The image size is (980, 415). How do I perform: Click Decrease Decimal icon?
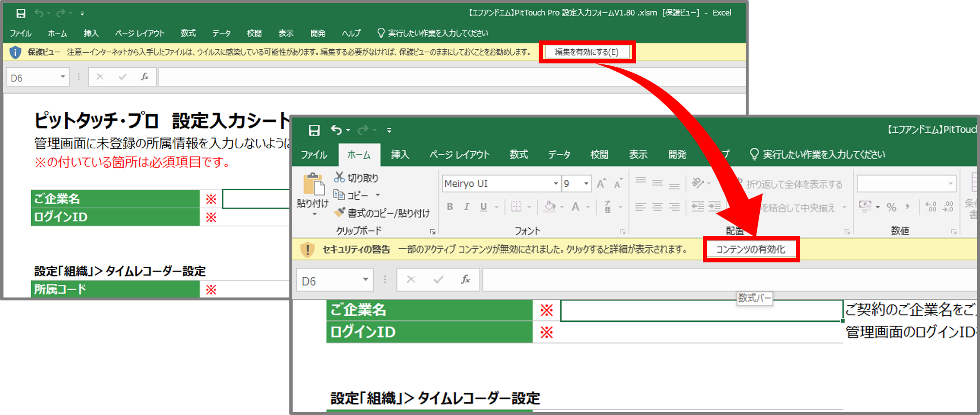[x=948, y=207]
